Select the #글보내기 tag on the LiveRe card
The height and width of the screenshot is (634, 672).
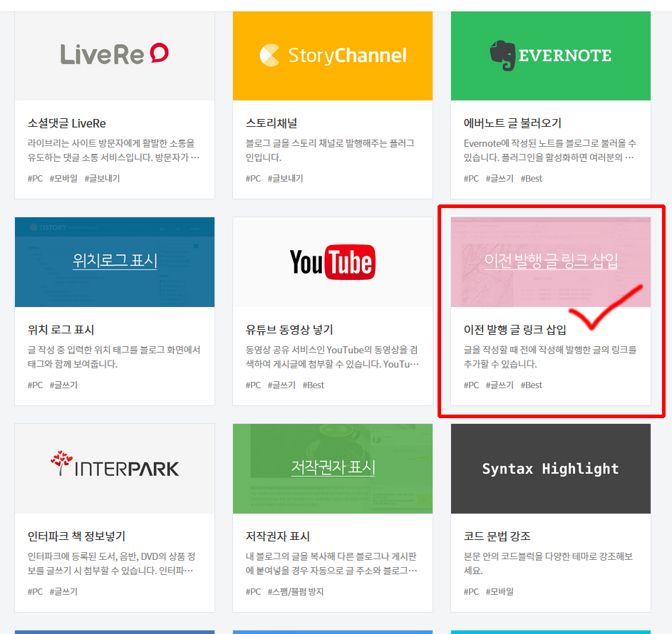click(x=102, y=178)
